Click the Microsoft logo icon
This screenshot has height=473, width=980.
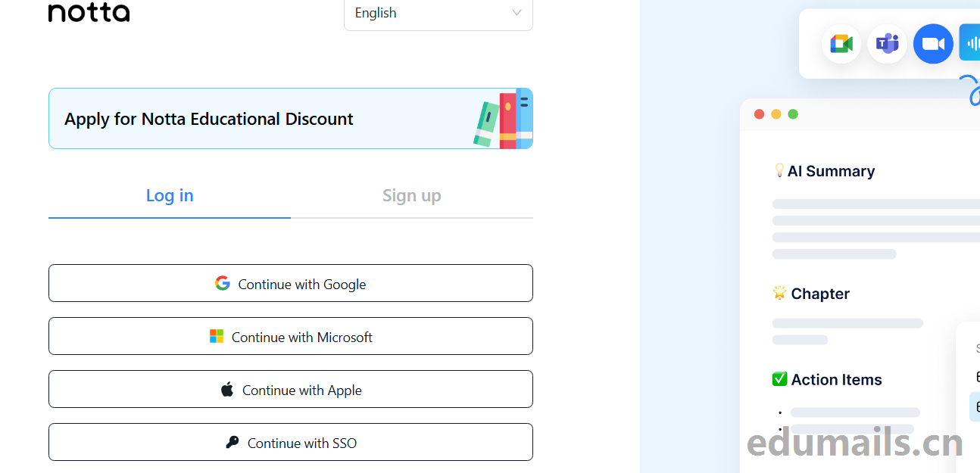click(217, 336)
